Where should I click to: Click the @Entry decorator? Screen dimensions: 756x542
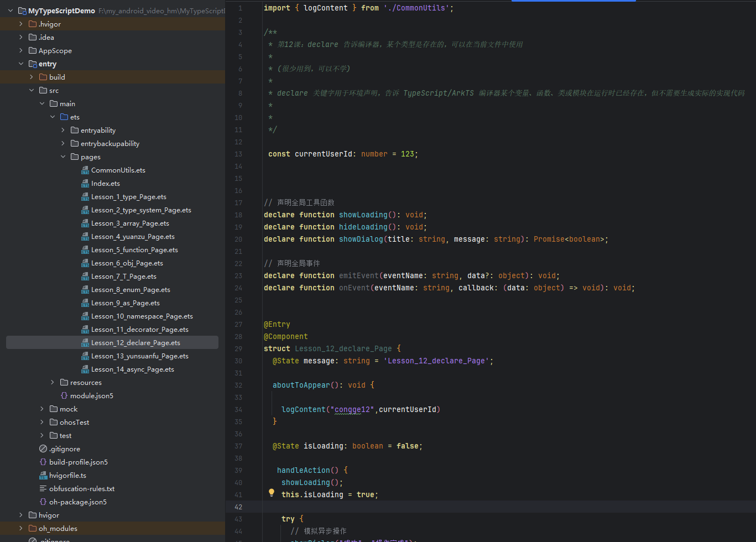click(x=277, y=324)
